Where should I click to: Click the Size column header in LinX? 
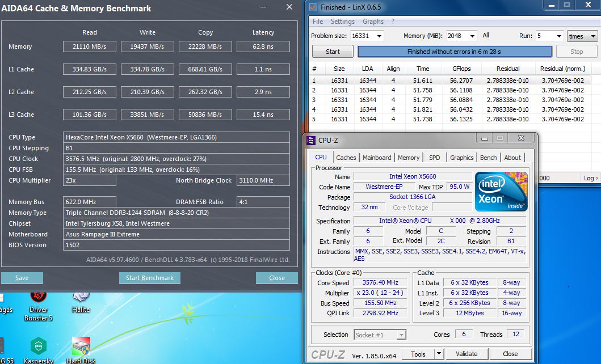click(339, 69)
